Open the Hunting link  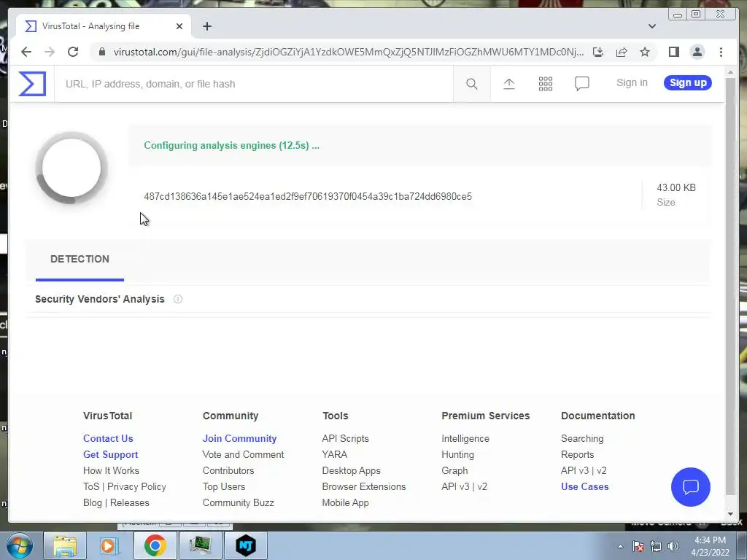coord(458,455)
